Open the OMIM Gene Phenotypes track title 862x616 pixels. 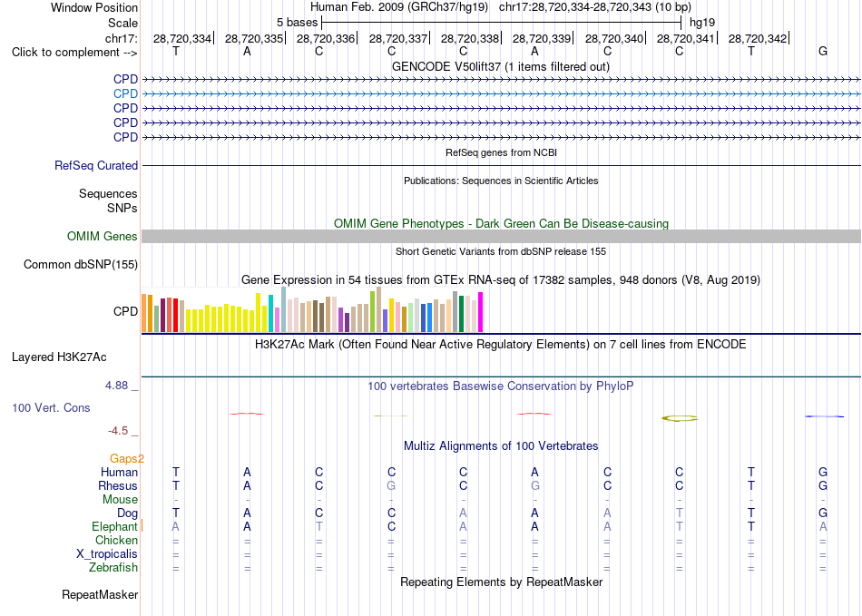501,224
